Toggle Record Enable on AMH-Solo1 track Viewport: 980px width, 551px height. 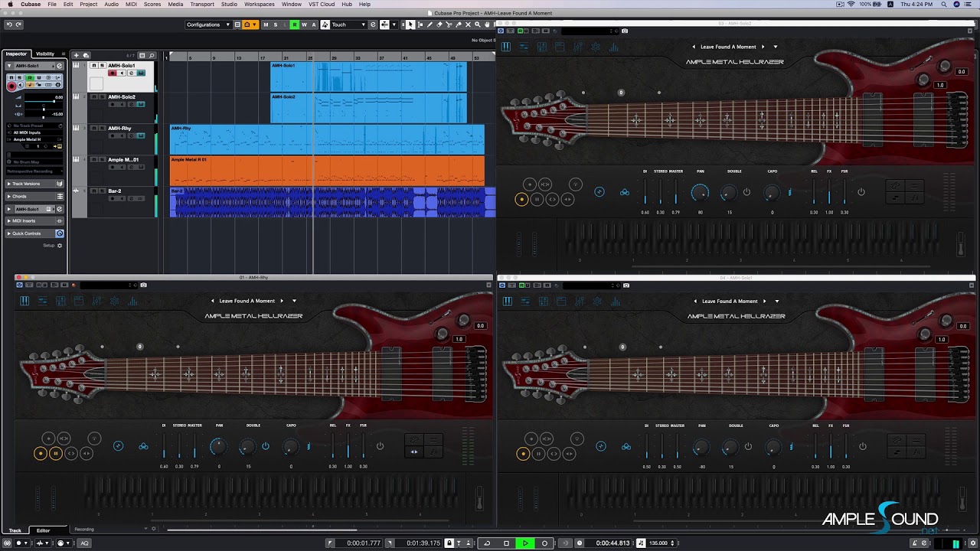pyautogui.click(x=113, y=73)
